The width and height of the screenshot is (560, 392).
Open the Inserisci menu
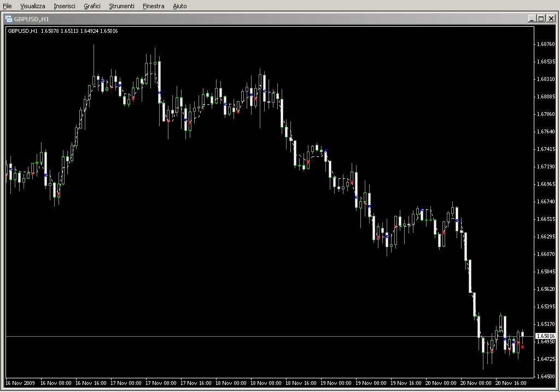click(x=65, y=6)
